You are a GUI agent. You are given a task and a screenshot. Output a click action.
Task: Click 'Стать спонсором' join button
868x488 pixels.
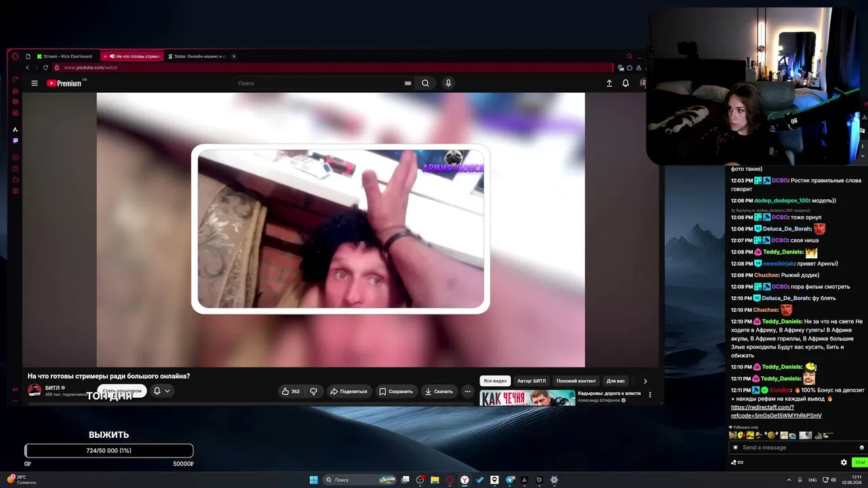click(122, 391)
